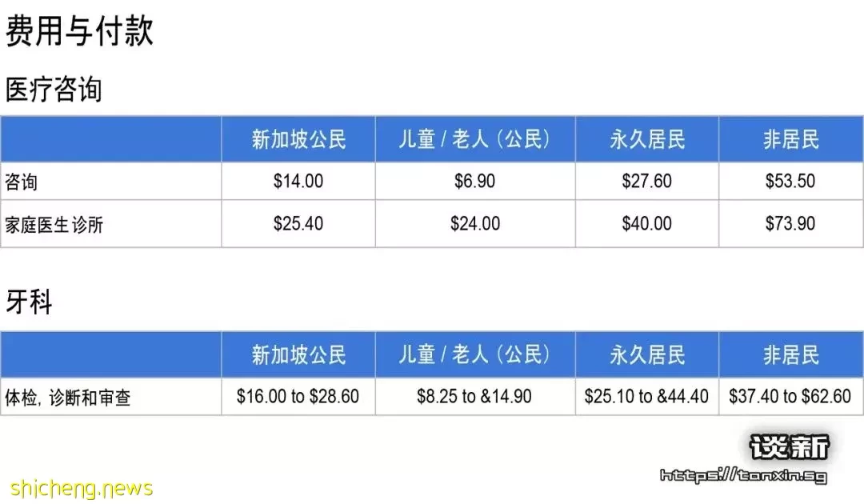This screenshot has width=864, height=504.
Task: Click the 咨询 row label
Action: coord(22,182)
